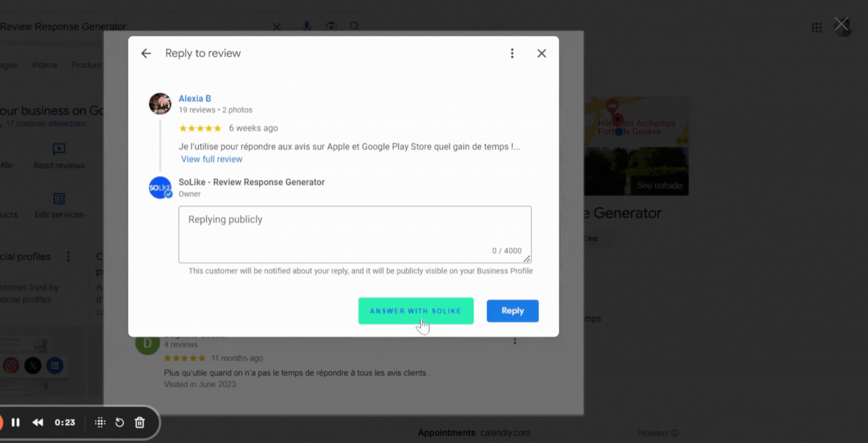This screenshot has width=868, height=443.
Task: Click '19 reviews • 2 photos' text
Action: pos(215,110)
